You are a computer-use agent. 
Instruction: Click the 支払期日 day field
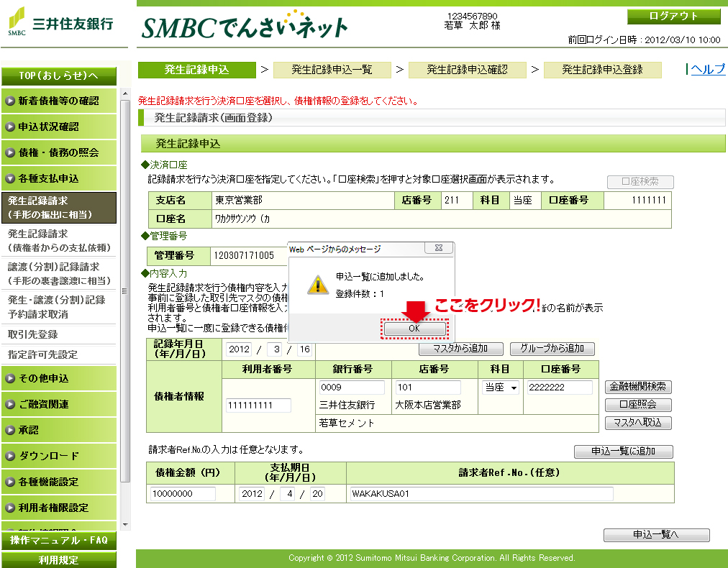[317, 494]
